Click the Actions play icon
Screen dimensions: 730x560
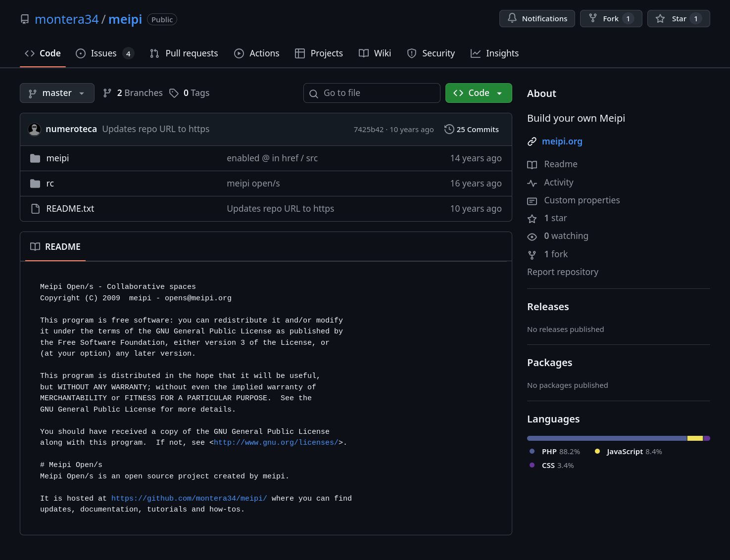pyautogui.click(x=239, y=53)
